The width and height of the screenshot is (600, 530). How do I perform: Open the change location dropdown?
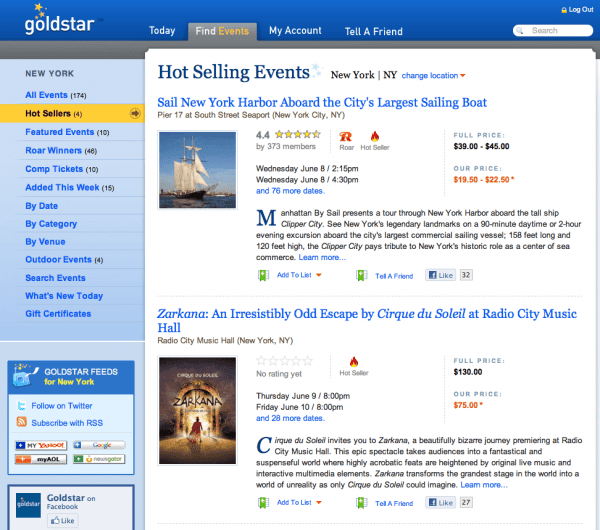point(433,75)
